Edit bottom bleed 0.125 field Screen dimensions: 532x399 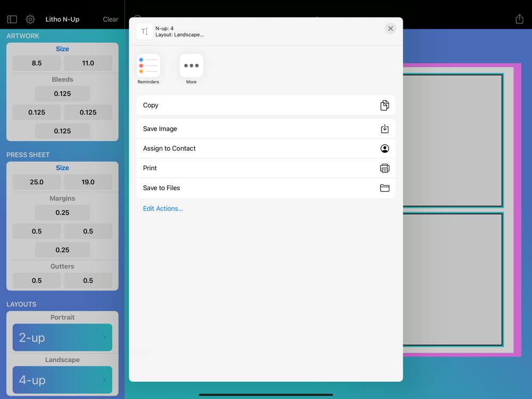[x=62, y=131]
